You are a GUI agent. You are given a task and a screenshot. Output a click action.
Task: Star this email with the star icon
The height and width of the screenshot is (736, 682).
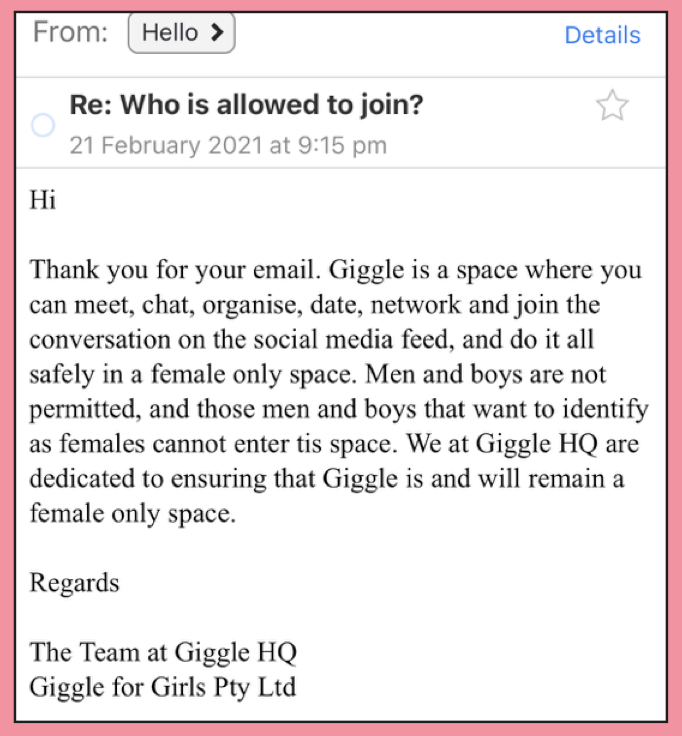point(612,105)
